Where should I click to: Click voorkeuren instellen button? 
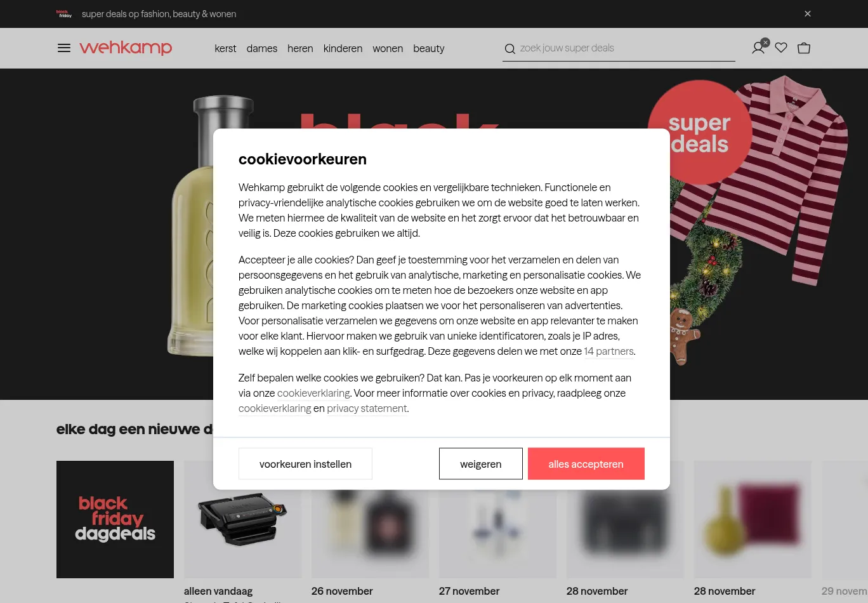(x=305, y=464)
